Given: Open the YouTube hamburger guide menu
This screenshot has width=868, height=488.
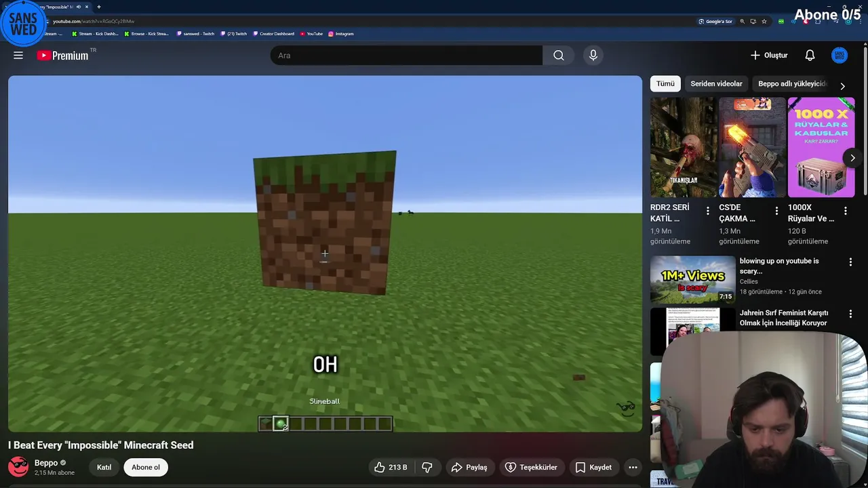Looking at the screenshot, I should pos(18,56).
